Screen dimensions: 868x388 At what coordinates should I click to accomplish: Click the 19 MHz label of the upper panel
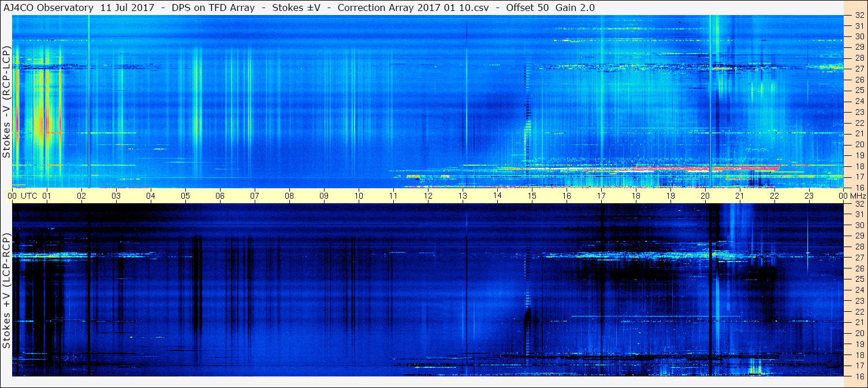[859, 155]
